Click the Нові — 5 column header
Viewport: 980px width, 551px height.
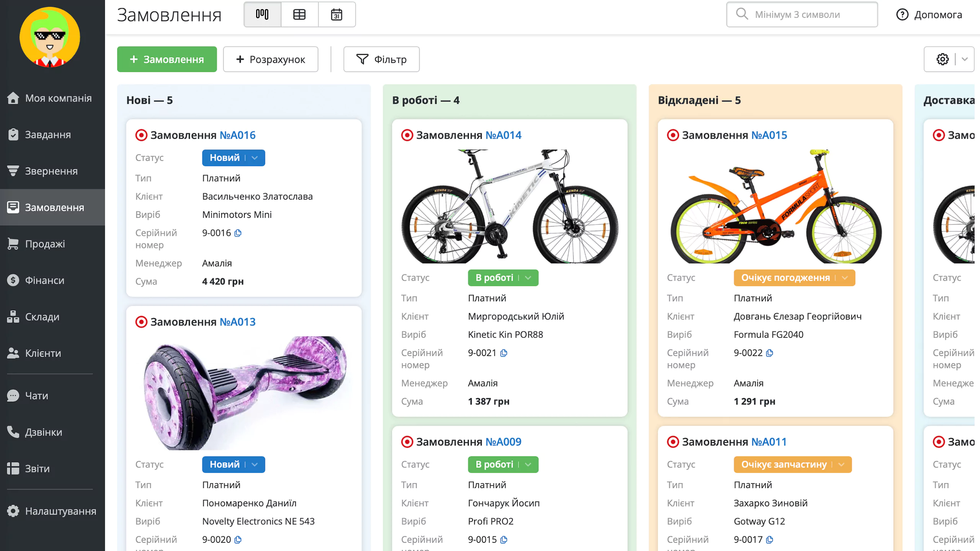(x=149, y=100)
